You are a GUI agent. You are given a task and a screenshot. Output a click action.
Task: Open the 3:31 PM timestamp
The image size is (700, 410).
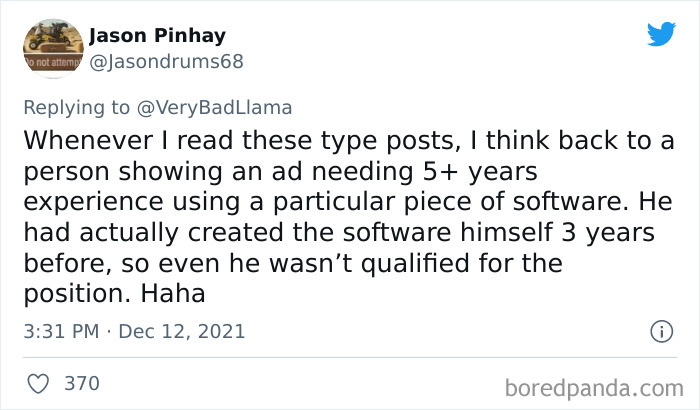[60, 331]
